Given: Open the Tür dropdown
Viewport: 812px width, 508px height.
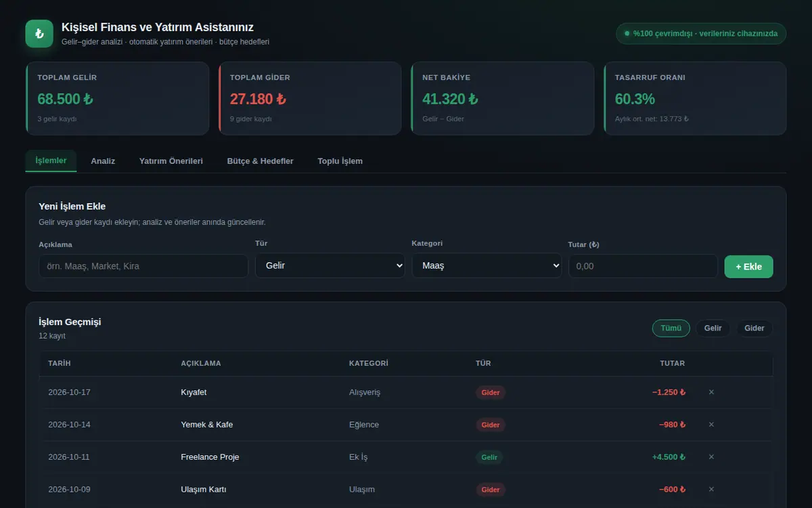Looking at the screenshot, I should pyautogui.click(x=330, y=266).
